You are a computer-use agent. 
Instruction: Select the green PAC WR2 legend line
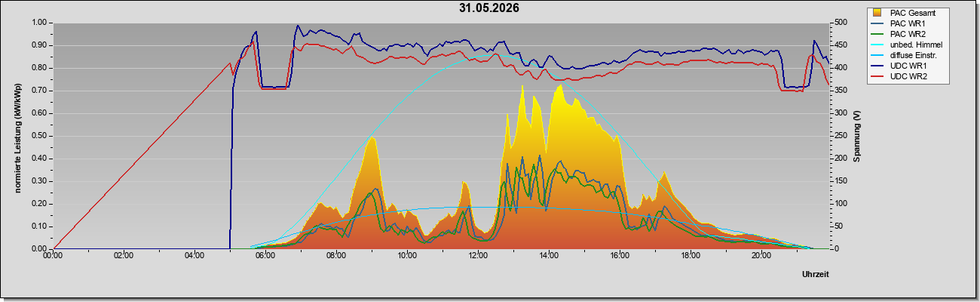point(878,34)
